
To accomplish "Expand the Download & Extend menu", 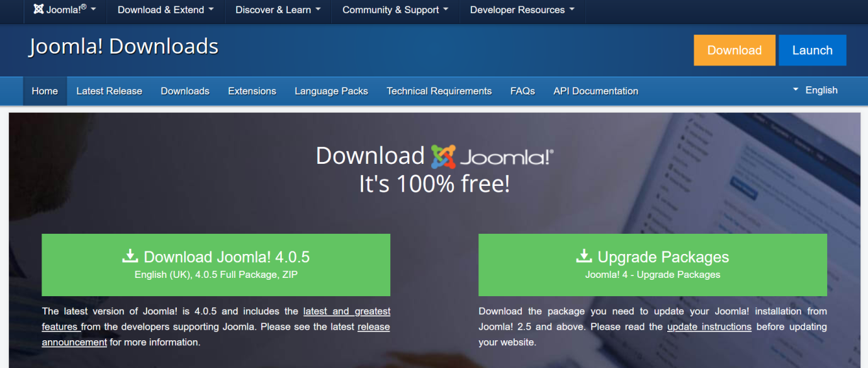I will click(166, 9).
